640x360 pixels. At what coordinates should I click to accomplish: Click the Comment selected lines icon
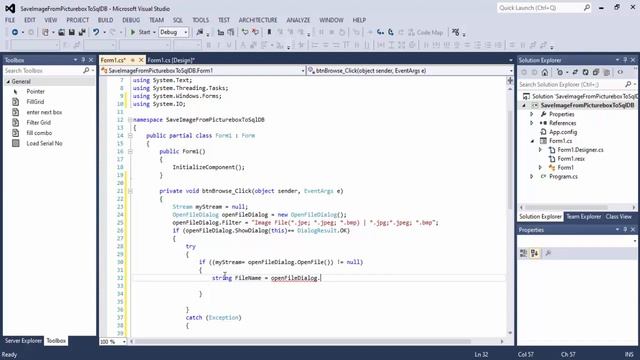[x=245, y=32]
